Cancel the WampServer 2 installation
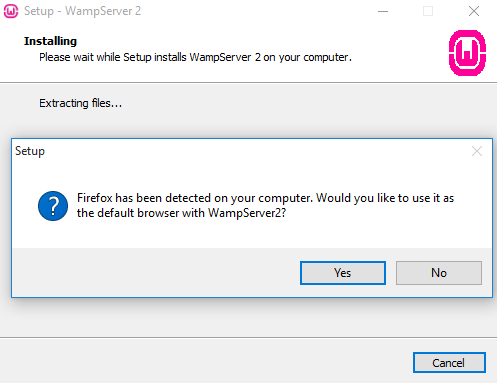 449,362
